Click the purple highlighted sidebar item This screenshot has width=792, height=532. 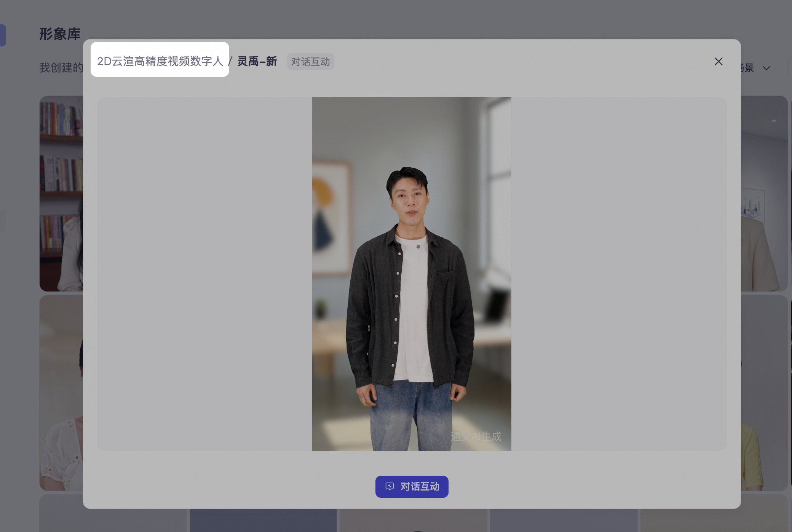3,35
